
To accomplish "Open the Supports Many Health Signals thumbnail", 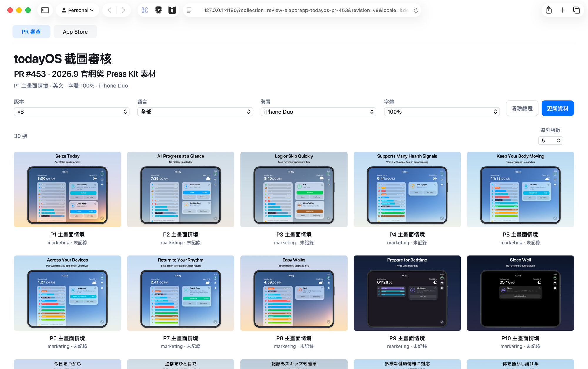I will [407, 190].
